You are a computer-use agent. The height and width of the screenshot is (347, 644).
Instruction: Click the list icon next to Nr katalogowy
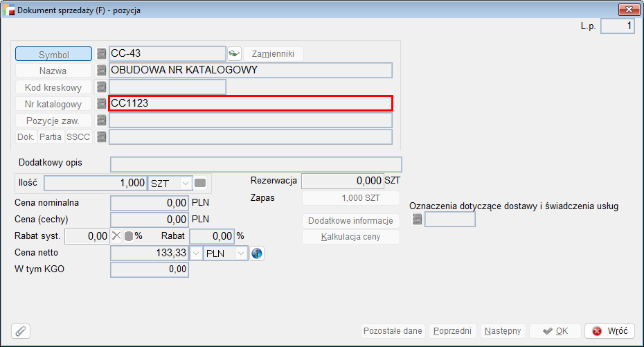point(102,103)
